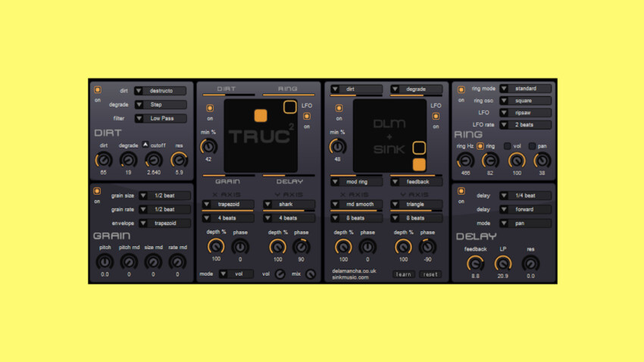Click the ring Hz knob valued 466
This screenshot has height=362, width=644.
(465, 160)
